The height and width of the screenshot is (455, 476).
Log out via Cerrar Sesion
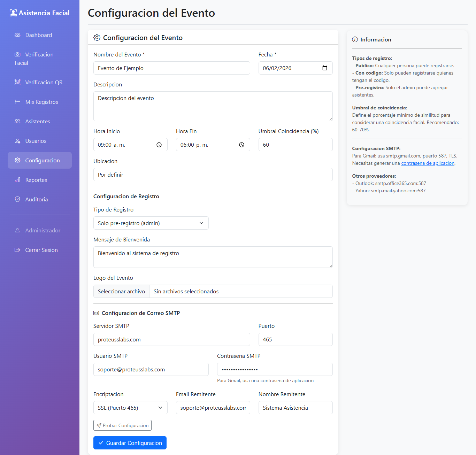[41, 250]
